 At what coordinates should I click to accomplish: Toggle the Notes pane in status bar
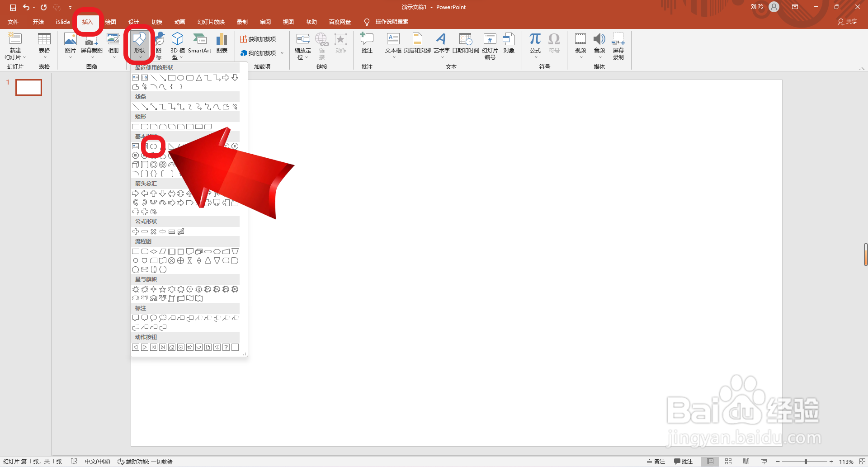656,462
